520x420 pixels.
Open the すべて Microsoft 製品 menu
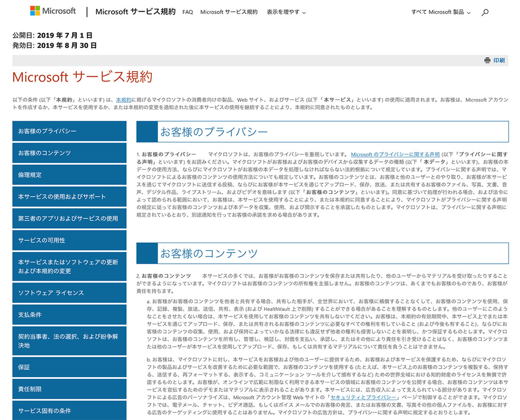click(441, 12)
